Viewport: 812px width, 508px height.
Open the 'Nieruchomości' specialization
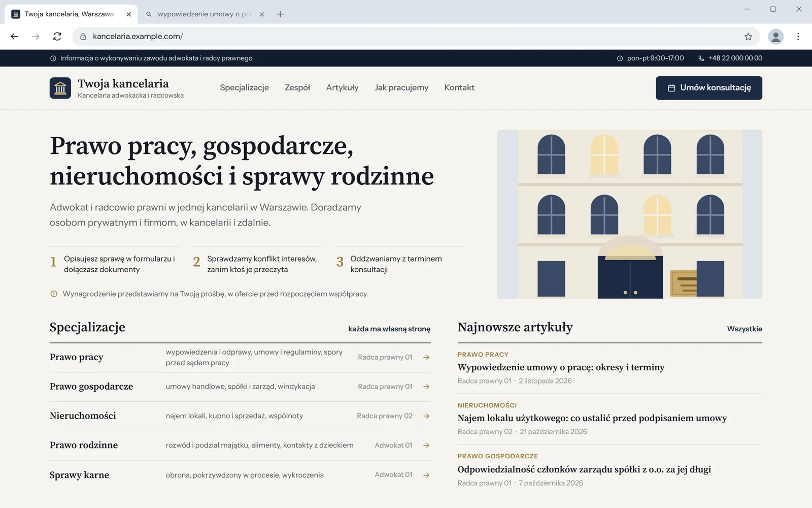tap(83, 416)
